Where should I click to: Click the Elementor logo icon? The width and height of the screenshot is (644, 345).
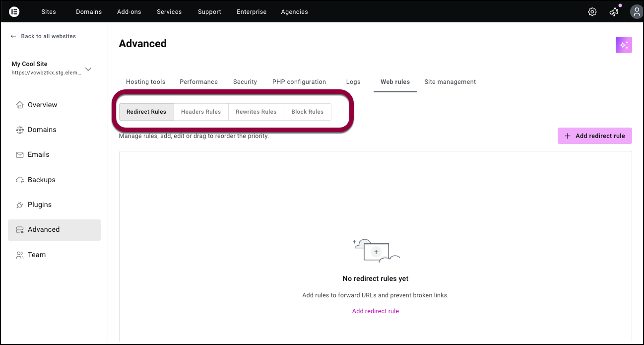pos(14,11)
